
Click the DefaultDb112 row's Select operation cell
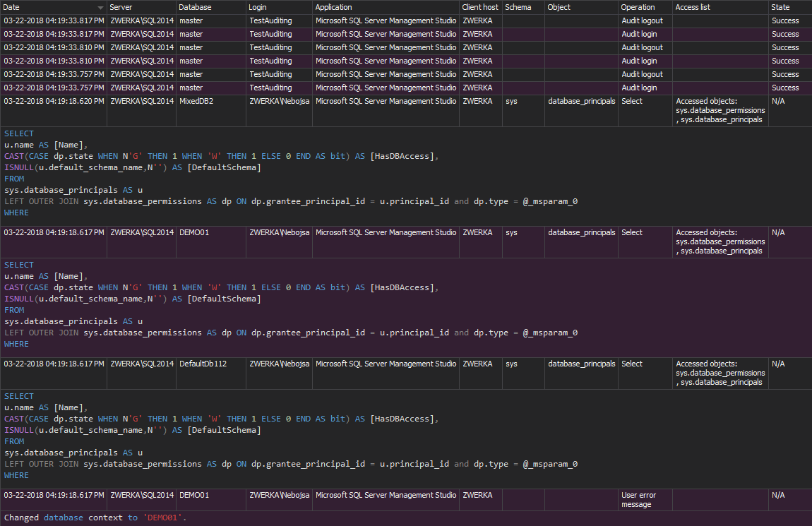click(x=645, y=373)
